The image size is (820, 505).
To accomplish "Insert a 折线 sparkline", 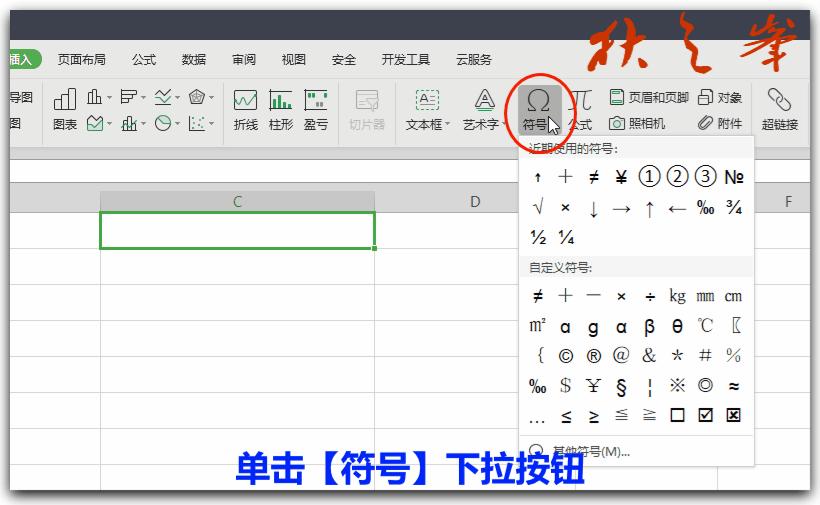I will click(245, 110).
